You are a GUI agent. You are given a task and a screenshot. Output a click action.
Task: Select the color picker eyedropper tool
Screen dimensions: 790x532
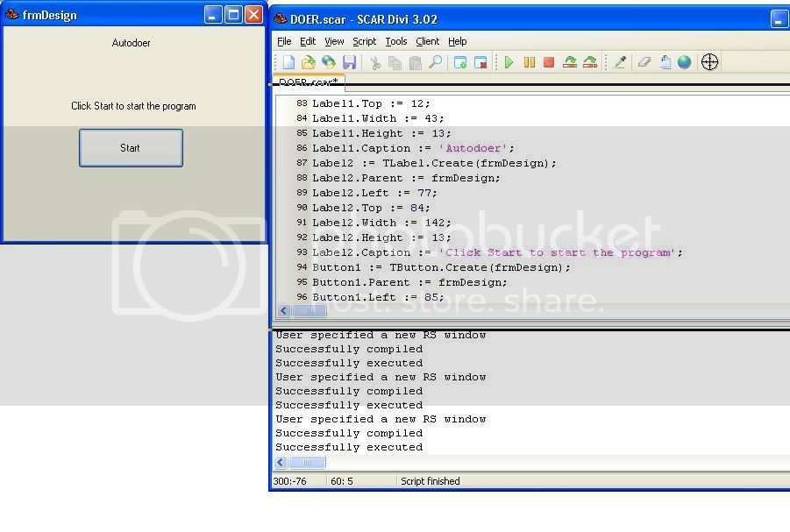[x=620, y=62]
